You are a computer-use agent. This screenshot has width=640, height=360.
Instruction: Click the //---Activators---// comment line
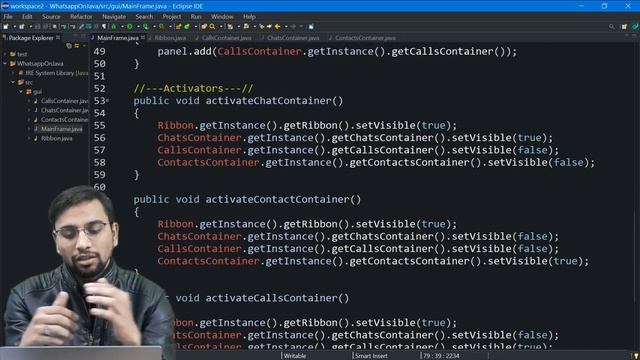(193, 89)
